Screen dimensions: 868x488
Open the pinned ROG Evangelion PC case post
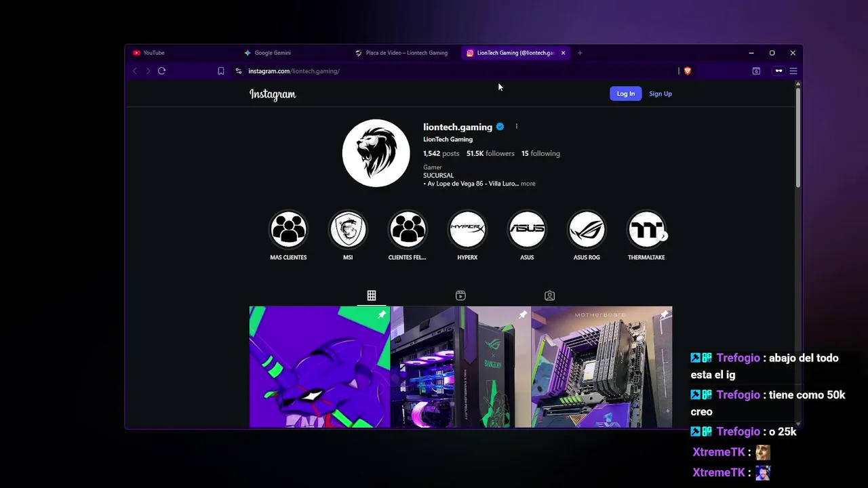tap(461, 367)
